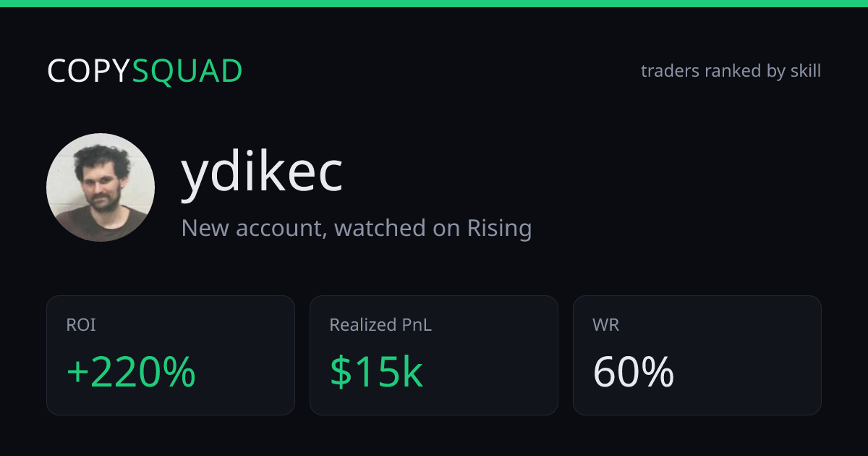Open the Realized PnL stat card
This screenshot has width=868, height=456.
coord(434,355)
